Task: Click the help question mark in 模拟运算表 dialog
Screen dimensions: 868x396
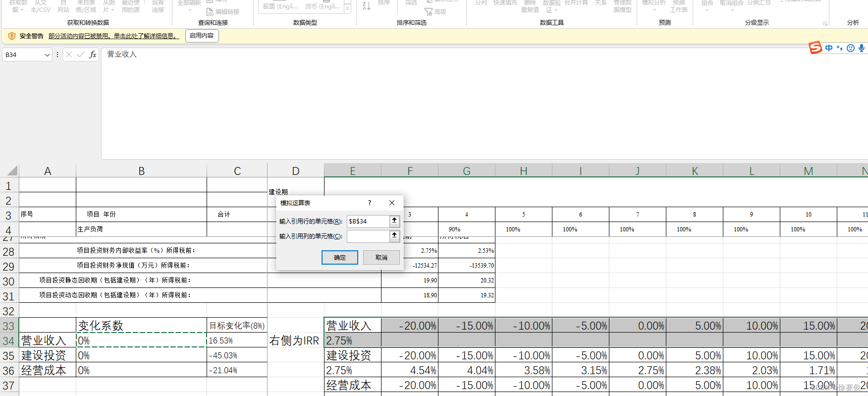Action: click(x=370, y=203)
